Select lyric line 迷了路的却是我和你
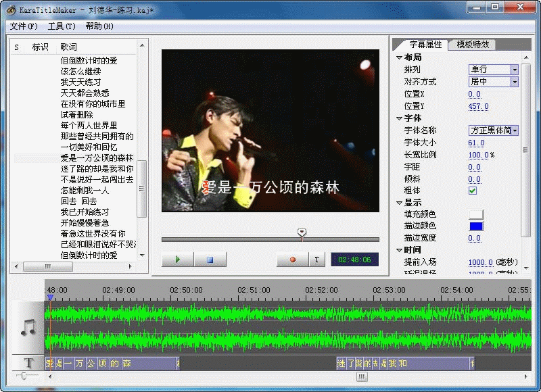541x392 pixels. coord(97,168)
